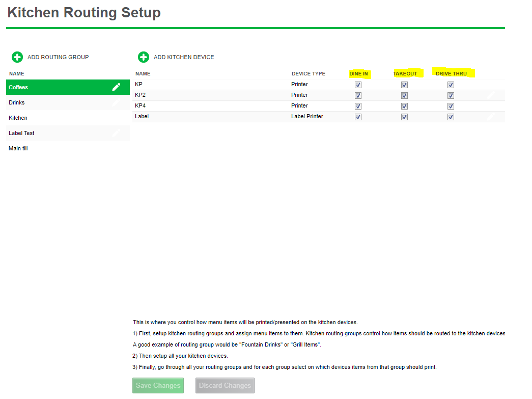Viewport: 532px width, 399px height.
Task: Select the Kitchen routing group
Action: coord(18,118)
